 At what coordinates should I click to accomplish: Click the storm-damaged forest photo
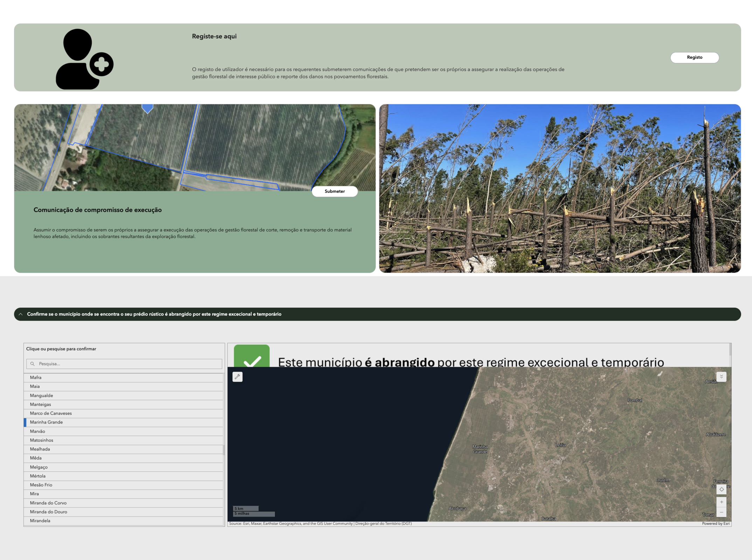pos(560,188)
